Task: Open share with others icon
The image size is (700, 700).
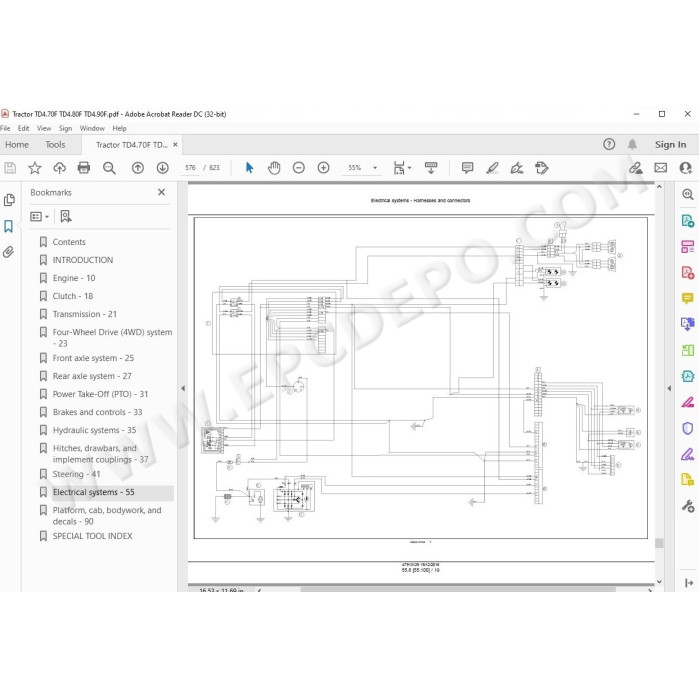Action: click(x=685, y=168)
